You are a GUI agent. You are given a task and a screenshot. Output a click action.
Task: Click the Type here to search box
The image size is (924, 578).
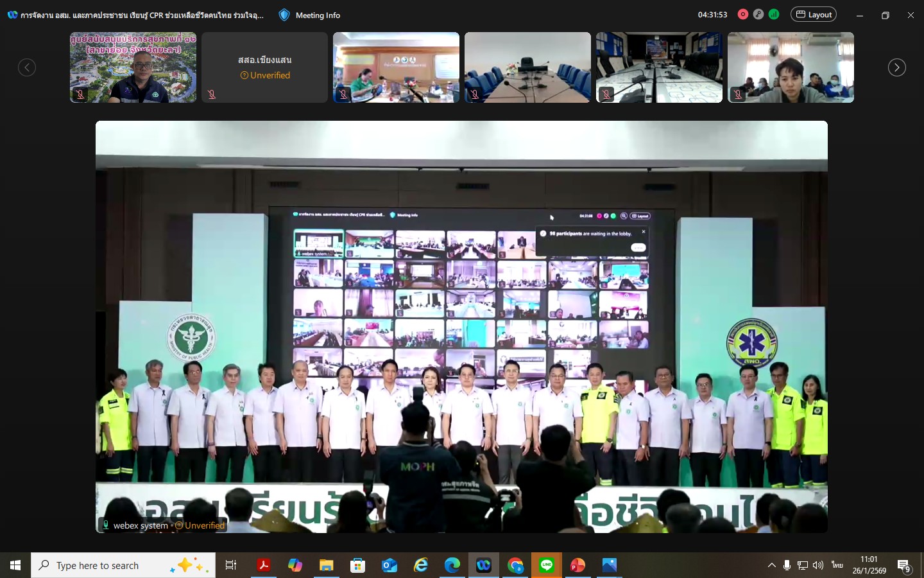click(x=109, y=565)
